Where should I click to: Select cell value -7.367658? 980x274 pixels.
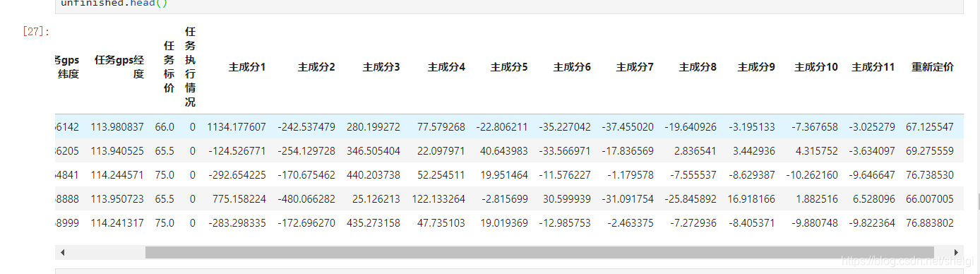coord(814,127)
